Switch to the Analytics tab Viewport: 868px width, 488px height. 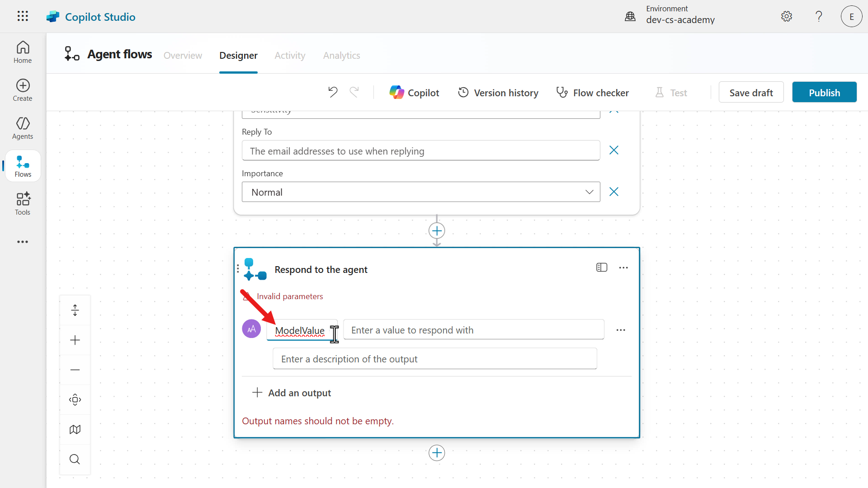point(341,55)
